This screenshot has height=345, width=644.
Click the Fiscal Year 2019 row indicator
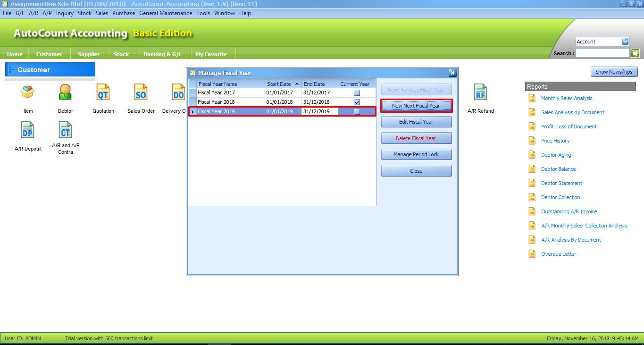[192, 111]
